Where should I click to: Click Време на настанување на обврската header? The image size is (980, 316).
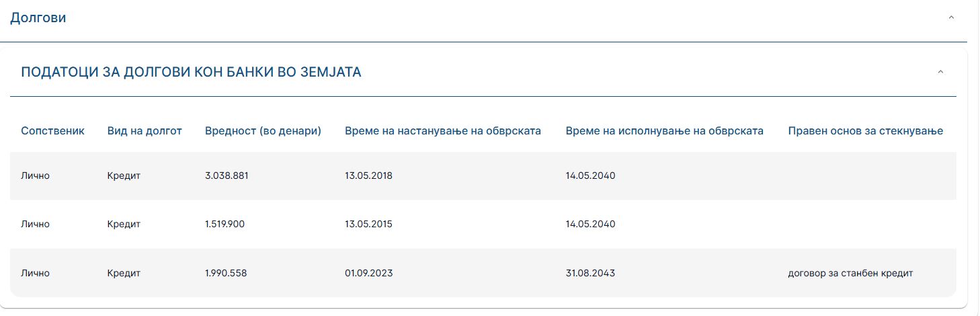point(443,130)
